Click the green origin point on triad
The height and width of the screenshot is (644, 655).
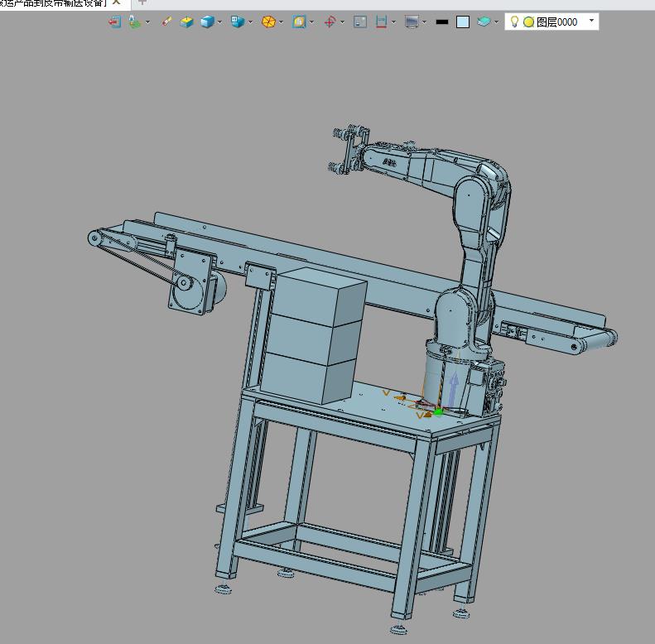438,412
